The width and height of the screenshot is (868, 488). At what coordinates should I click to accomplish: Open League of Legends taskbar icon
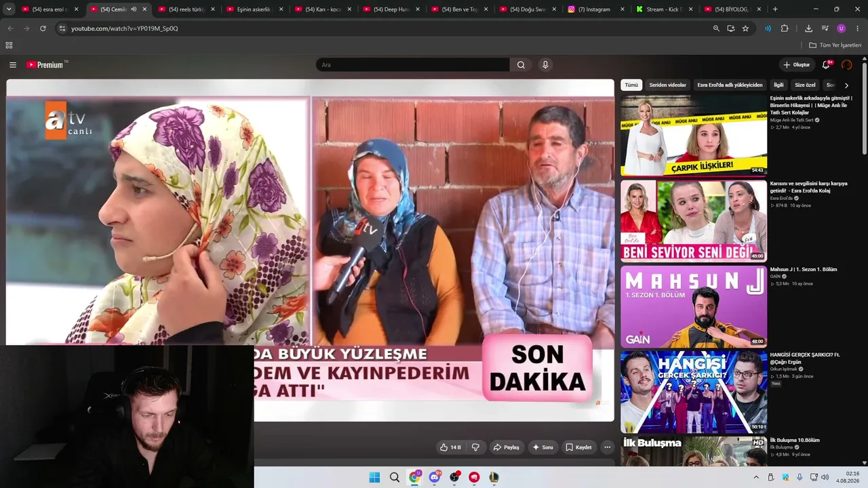(494, 477)
